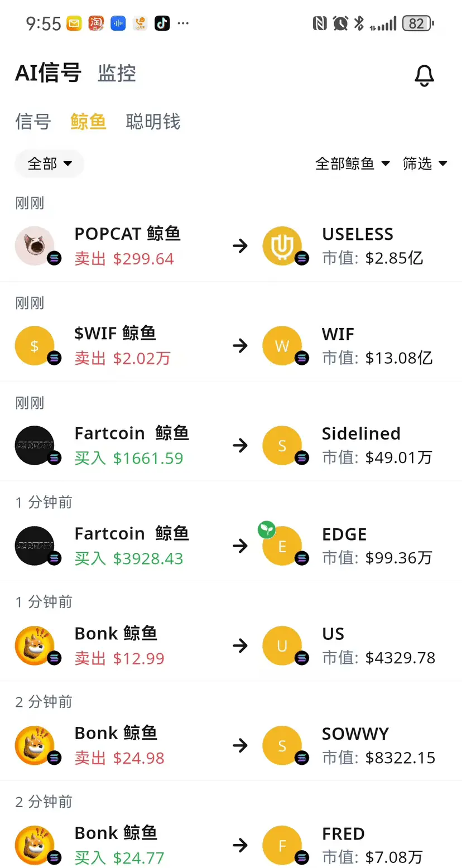Switch to the 聪明钱 tab
Image resolution: width=462 pixels, height=868 pixels.
click(x=153, y=122)
